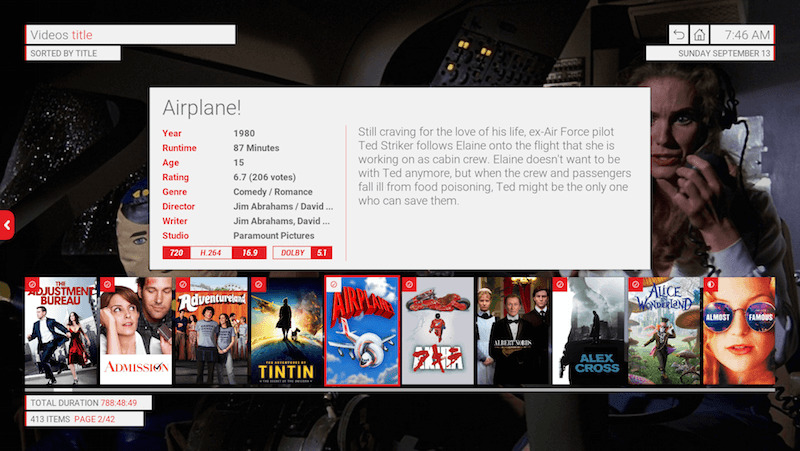Screen dimensions: 800x451
Task: Select The Adventures of Tintin poster
Action: (287, 331)
